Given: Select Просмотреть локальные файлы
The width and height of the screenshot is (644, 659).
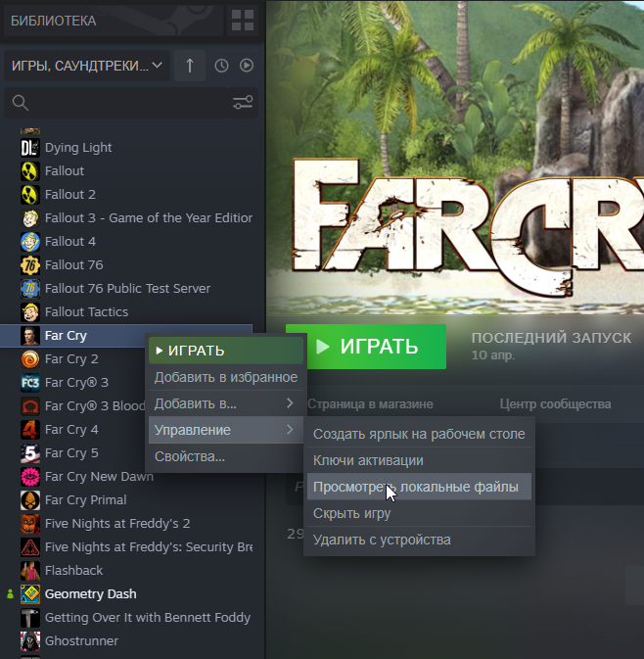Looking at the screenshot, I should coord(419,487).
